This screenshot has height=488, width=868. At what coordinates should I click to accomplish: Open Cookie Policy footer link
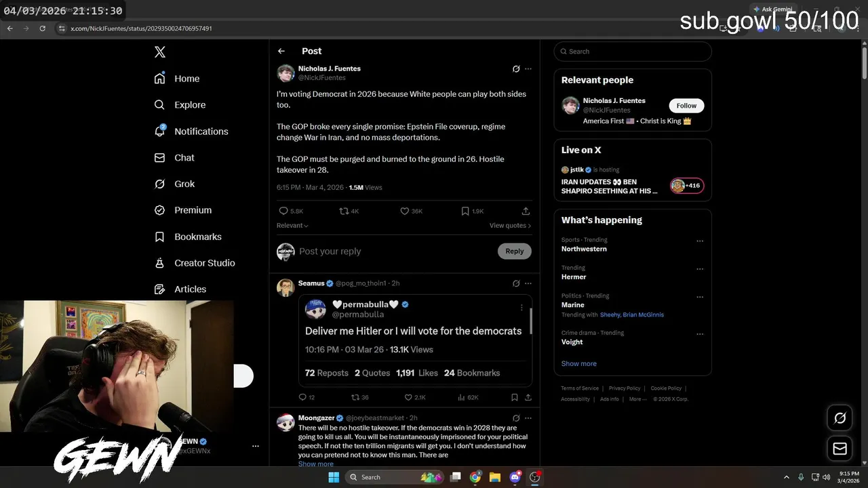coord(666,388)
